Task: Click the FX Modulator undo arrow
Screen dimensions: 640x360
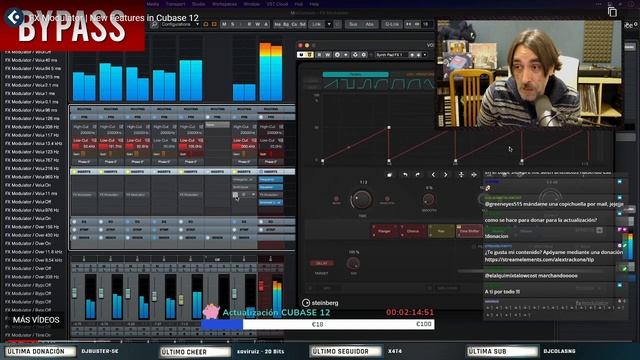Action: (405, 175)
